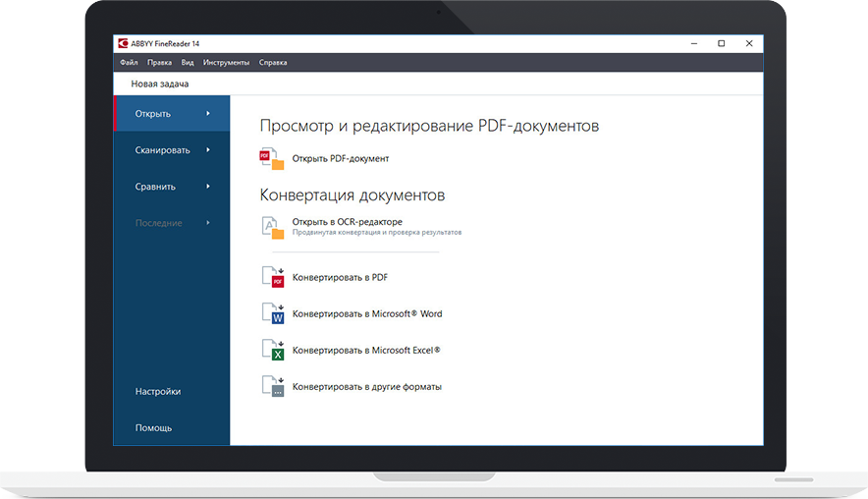
Task: Expand the arrow next to Сканировать
Action: tap(208, 150)
